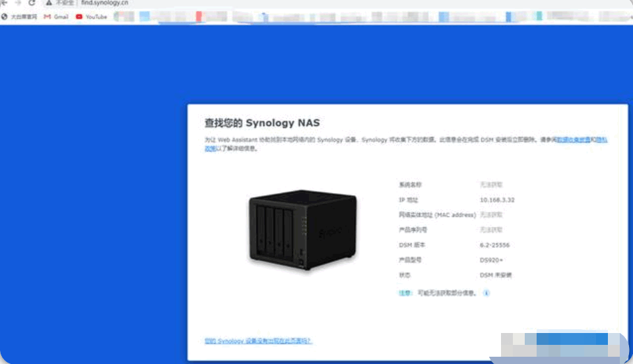Screen dimensions: 633x364
Task: Open the globe-icon bookmark in bookmarks bar
Action: click(19, 16)
